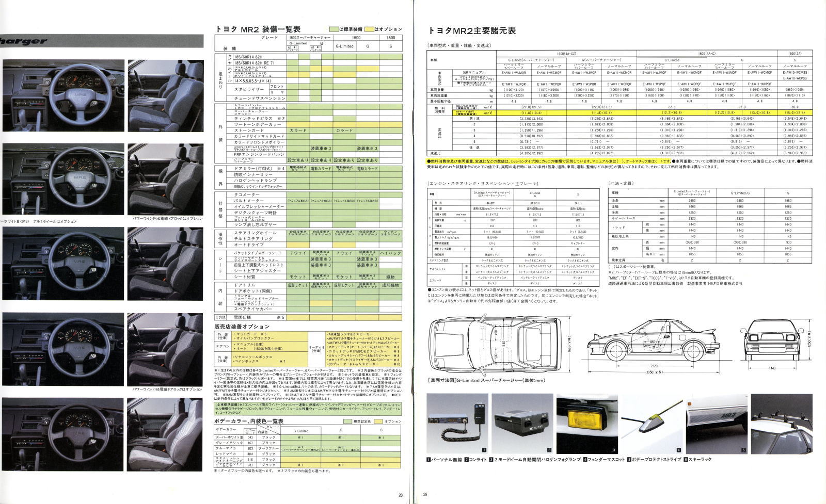Click the yellow highlighted fuel consumption row
826x504 pixels.
click(x=619, y=111)
